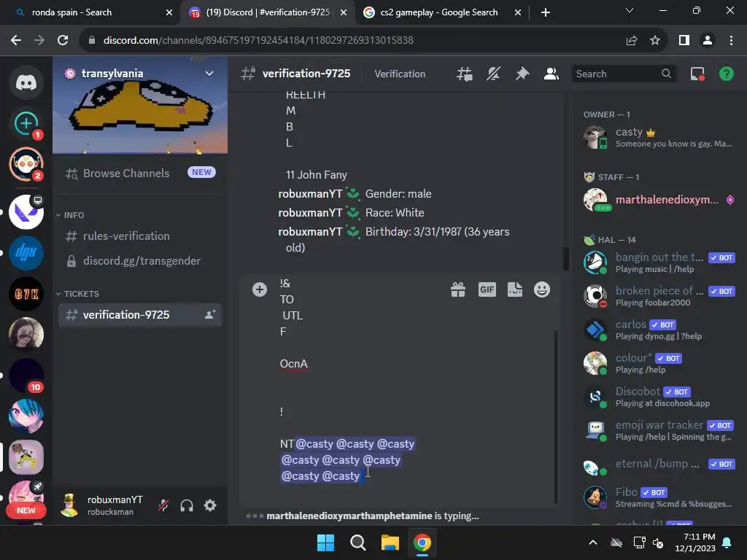The width and height of the screenshot is (747, 560).
Task: Open bot member carlos profile
Action: (659, 330)
